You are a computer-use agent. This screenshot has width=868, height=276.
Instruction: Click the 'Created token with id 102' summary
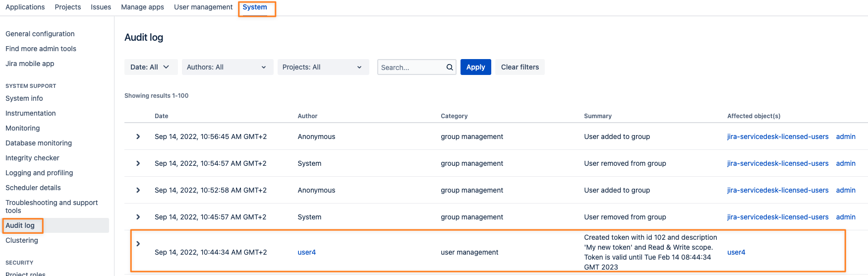click(650, 252)
